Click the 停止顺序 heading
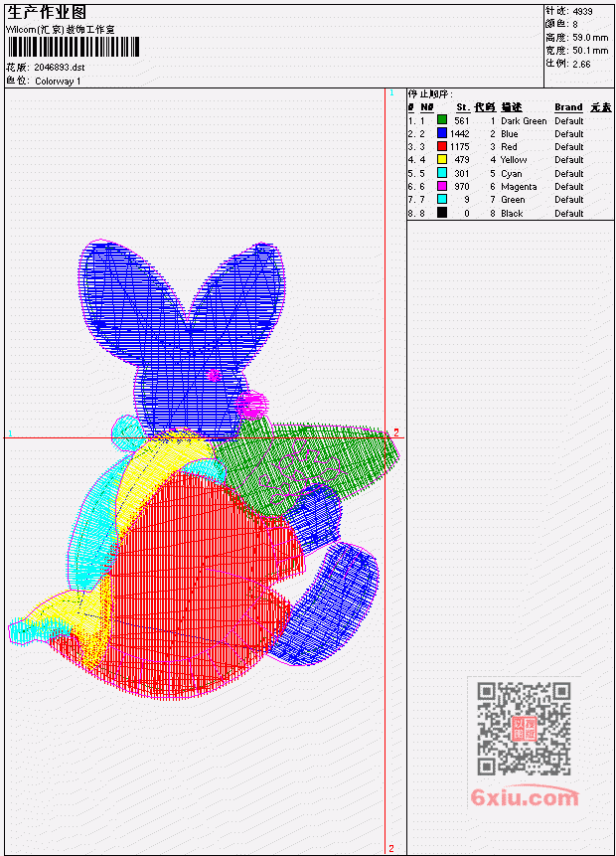Viewport: 616px width, 856px height. (x=430, y=94)
